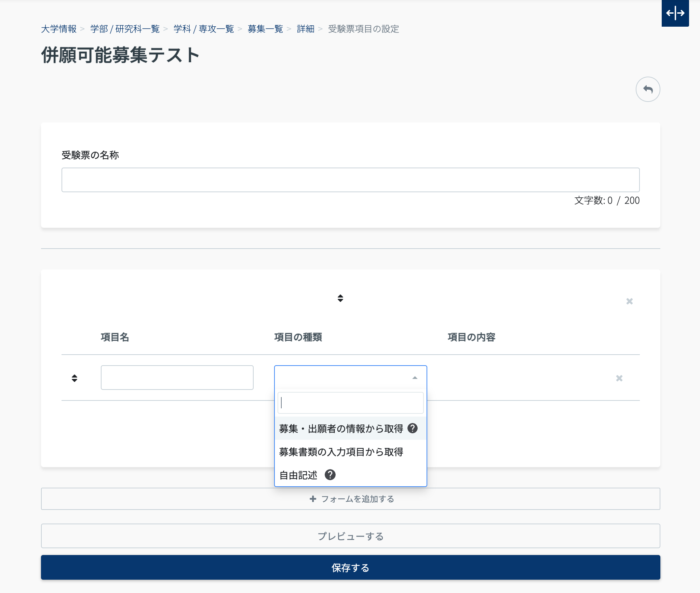Viewport: 700px width, 593px height.
Task: Choose 自由記述 from the dropdown list
Action: click(x=298, y=475)
